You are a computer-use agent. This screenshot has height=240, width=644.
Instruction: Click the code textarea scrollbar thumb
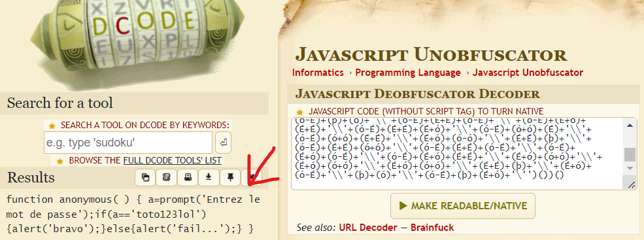click(x=630, y=155)
